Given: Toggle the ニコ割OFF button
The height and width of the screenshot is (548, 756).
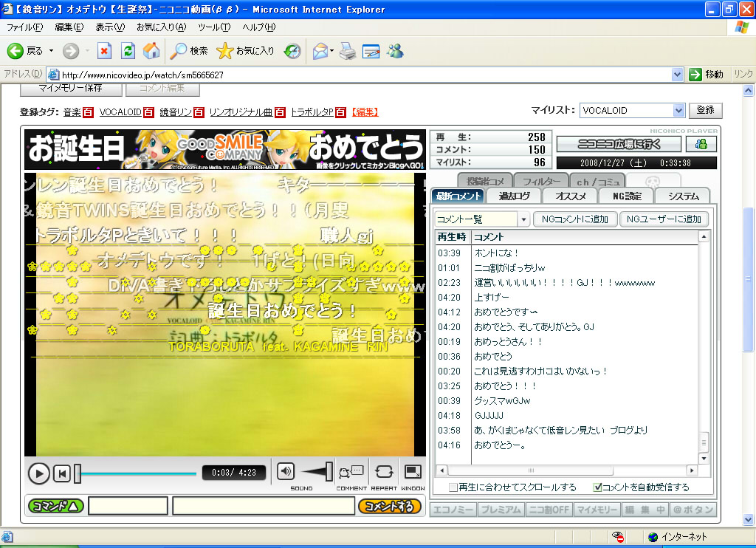Looking at the screenshot, I should (x=549, y=510).
